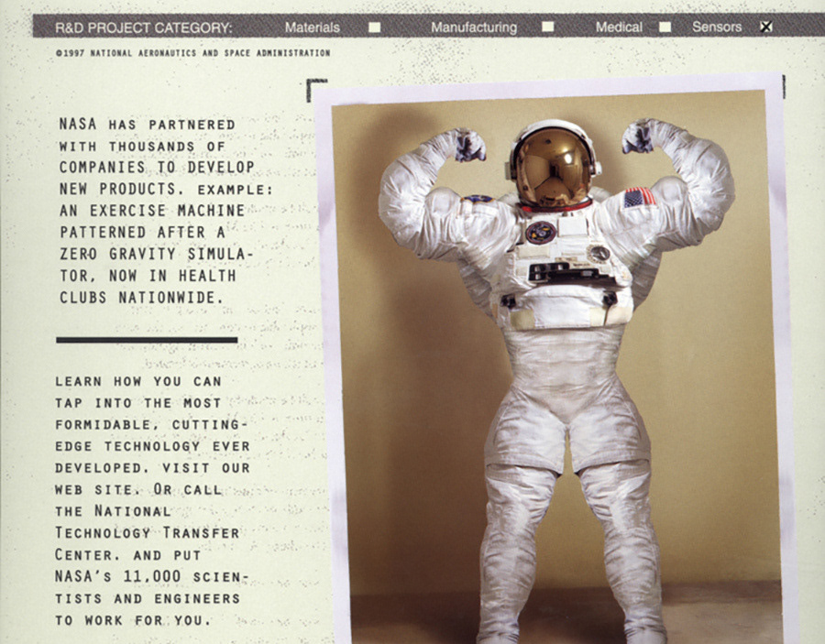
Task: Click the "NASA's 11,000 scien-" line
Action: point(151,577)
